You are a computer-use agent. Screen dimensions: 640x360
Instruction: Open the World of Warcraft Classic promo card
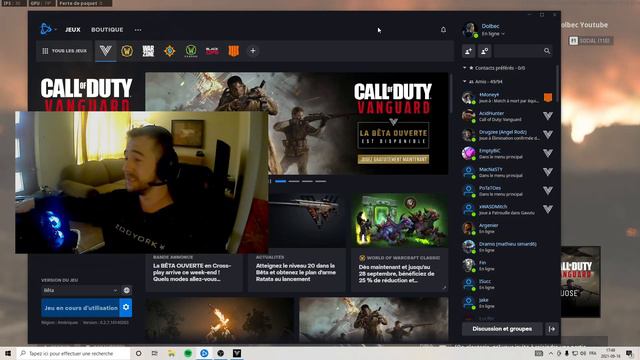399,243
